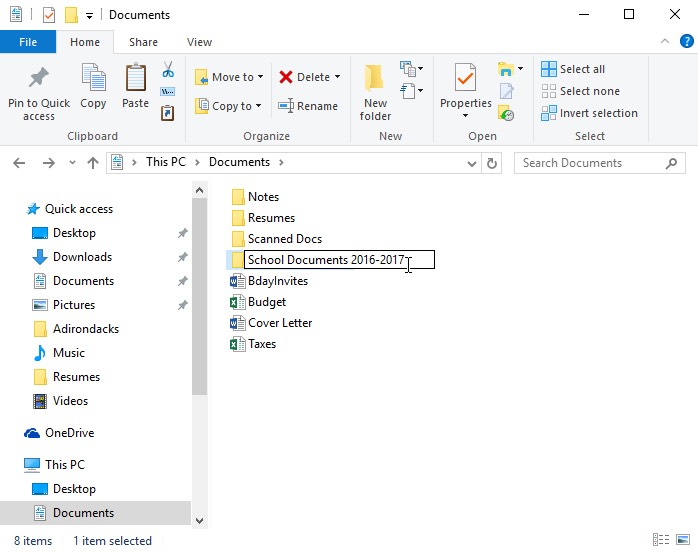The image size is (698, 552).
Task: Open Help with the question mark icon
Action: pyautogui.click(x=686, y=41)
